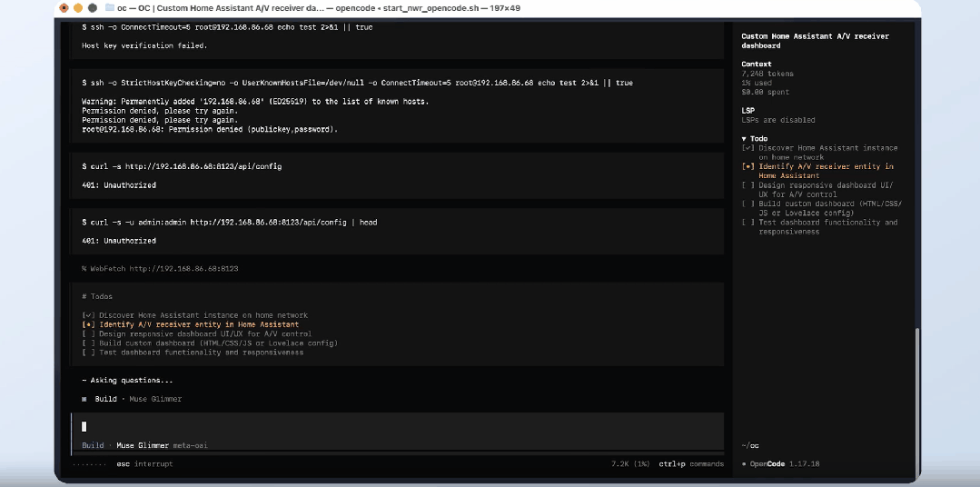Click the curl -u admin:admin command line
The image size is (980, 487).
click(230, 222)
